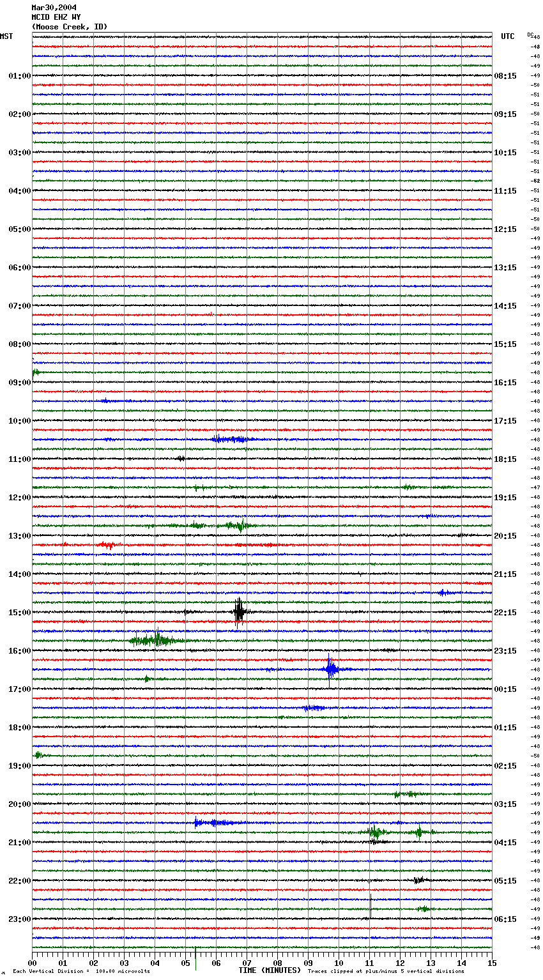Image resolution: width=543 pixels, height=980 pixels.
Task: Select the 04:00 MST time label
Action: click(x=20, y=191)
